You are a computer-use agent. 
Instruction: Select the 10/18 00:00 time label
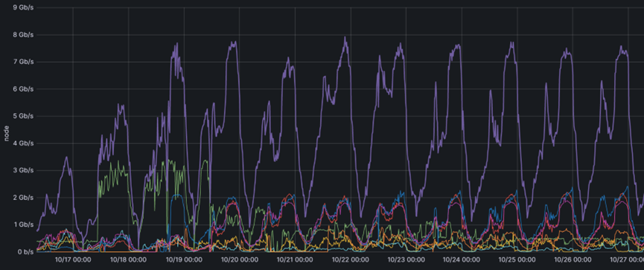129,260
